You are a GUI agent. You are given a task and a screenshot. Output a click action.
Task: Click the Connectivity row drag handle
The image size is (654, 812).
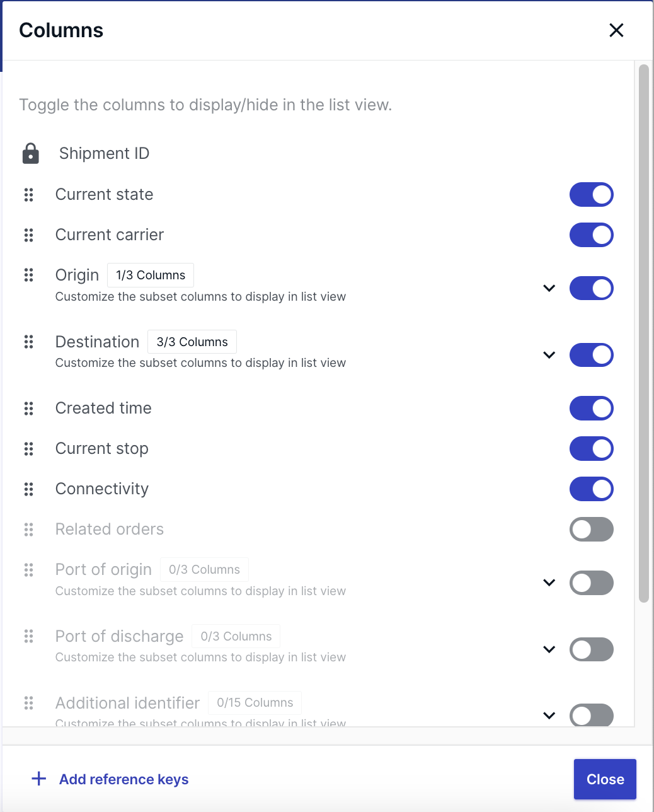coord(28,489)
